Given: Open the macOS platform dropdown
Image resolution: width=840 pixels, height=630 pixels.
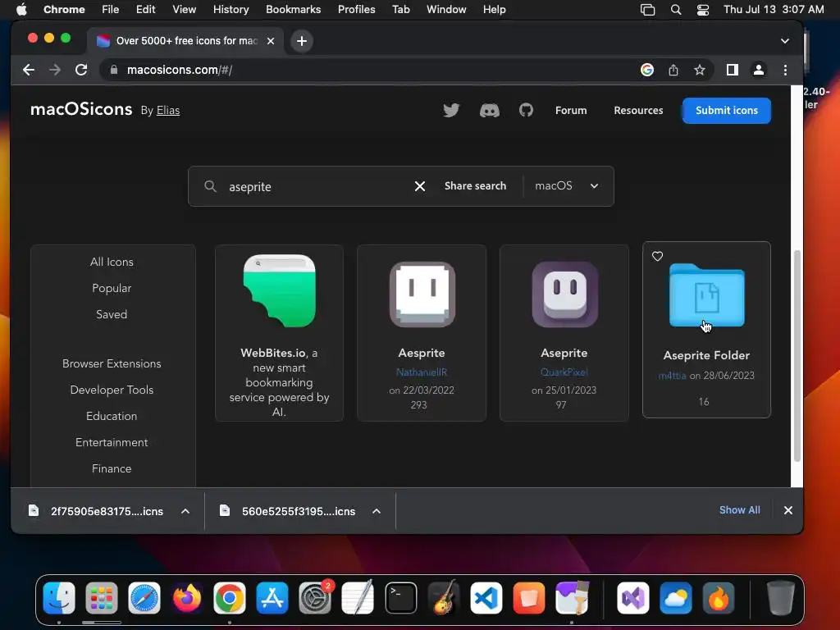Looking at the screenshot, I should click(567, 186).
